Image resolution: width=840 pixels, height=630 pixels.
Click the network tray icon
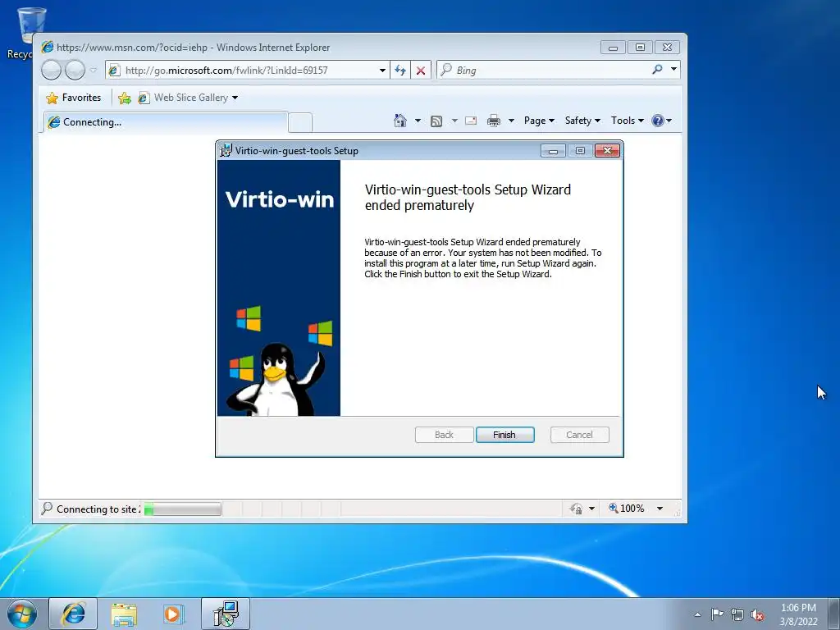point(737,615)
